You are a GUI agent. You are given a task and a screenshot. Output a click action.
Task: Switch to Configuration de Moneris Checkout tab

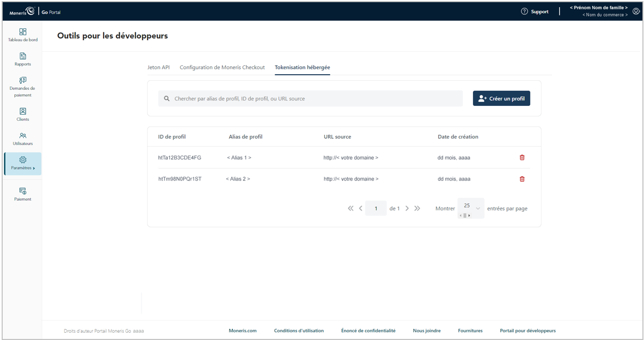pos(222,67)
